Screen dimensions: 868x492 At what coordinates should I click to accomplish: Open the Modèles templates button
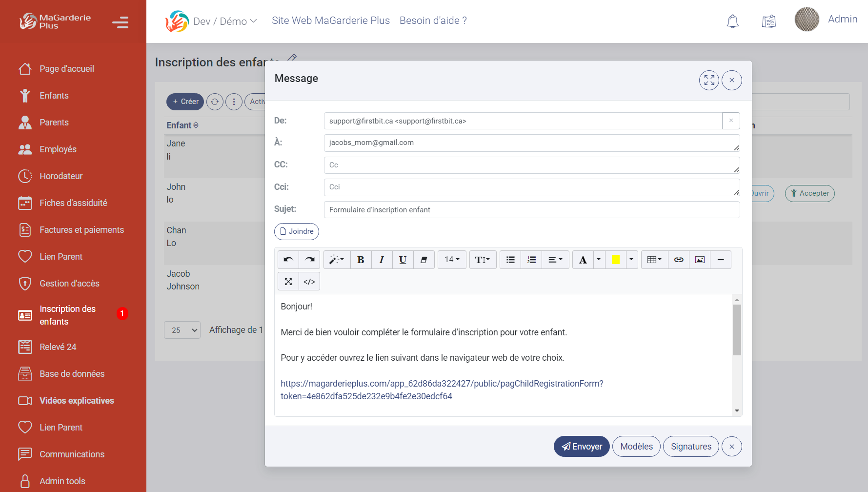[636, 447]
